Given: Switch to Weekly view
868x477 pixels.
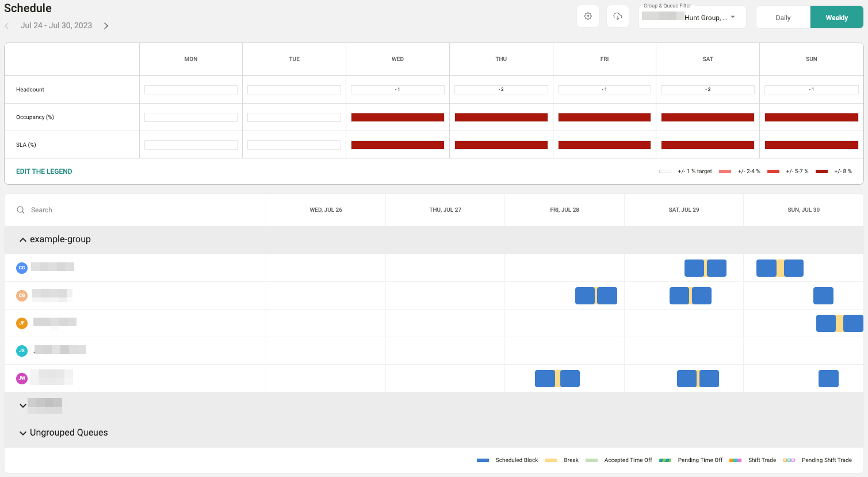Looking at the screenshot, I should click(836, 17).
